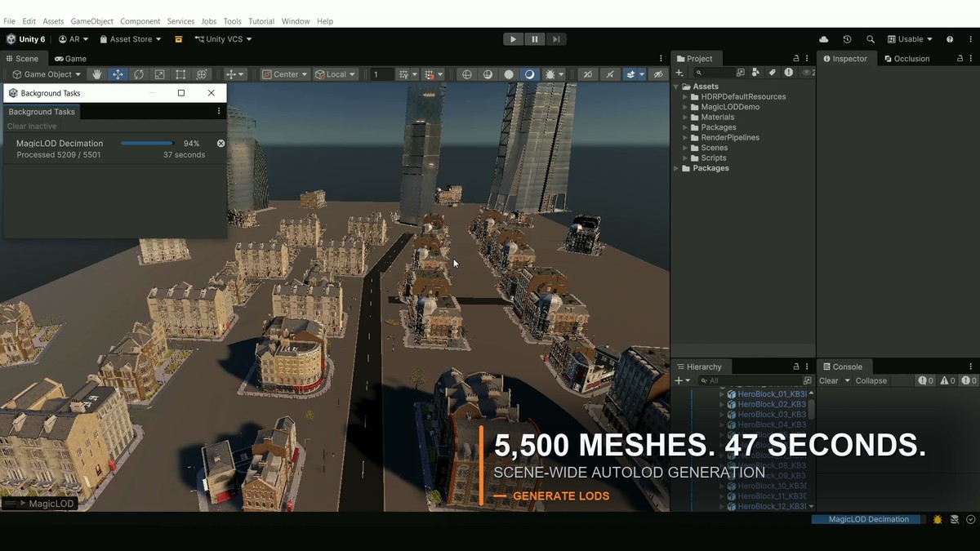Cancel the MagicLOD Decimation background task
The width and height of the screenshot is (980, 551).
pos(220,144)
